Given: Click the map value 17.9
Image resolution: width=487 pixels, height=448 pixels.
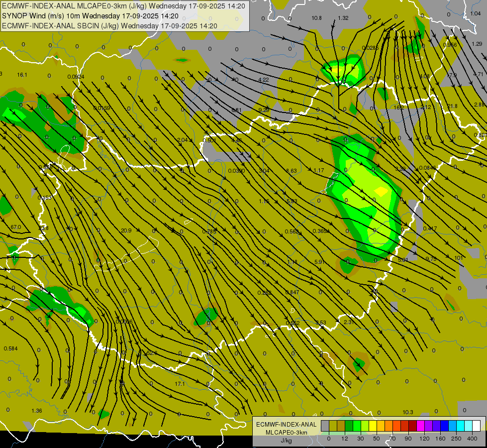Looking at the screenshot, I should click(x=452, y=76).
